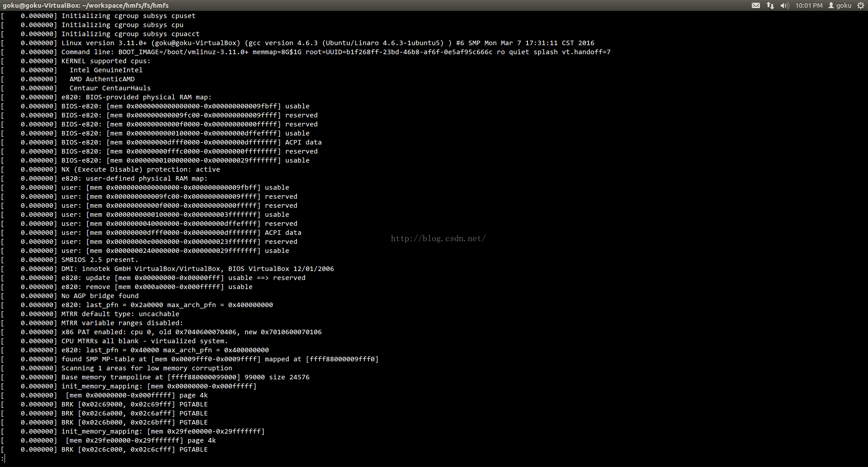Click the 'NX (Execute Disable) protection' line
Screen dimensions: 868x467
[x=111, y=169]
